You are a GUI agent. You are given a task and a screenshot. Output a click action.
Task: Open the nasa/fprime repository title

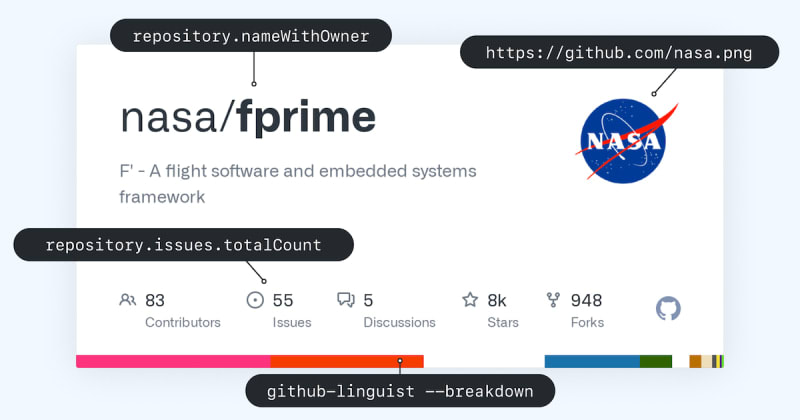click(248, 118)
